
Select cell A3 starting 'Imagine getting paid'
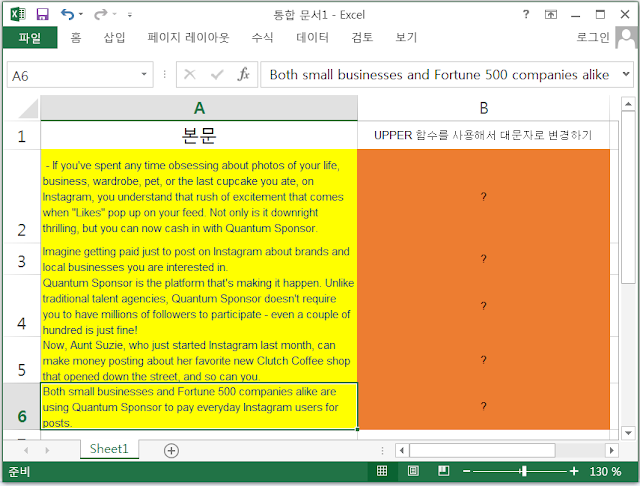[x=199, y=259]
